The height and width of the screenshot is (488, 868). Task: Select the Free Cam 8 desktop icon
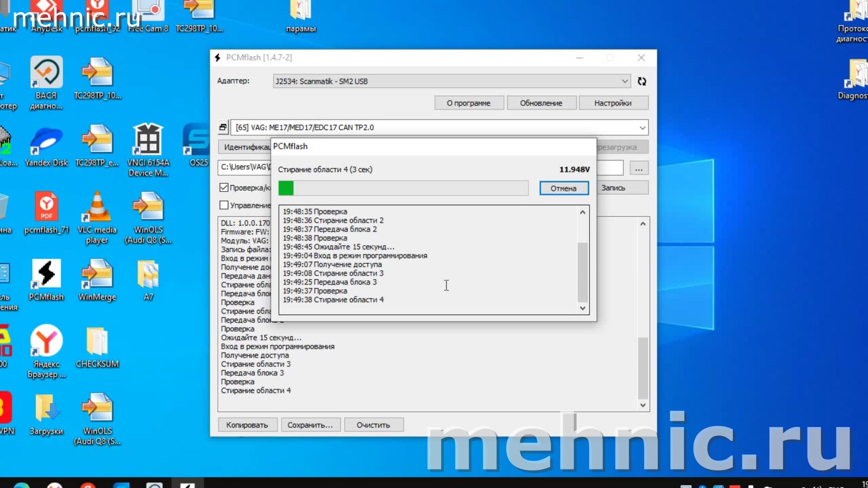point(148,17)
